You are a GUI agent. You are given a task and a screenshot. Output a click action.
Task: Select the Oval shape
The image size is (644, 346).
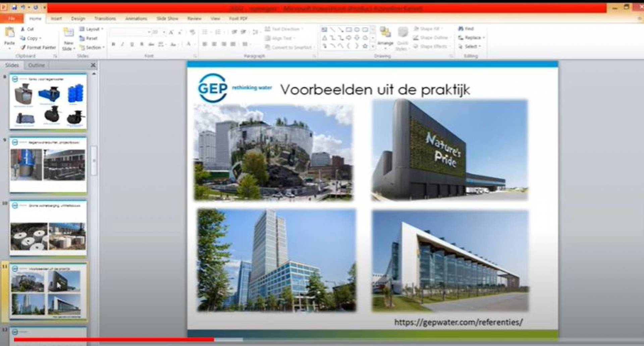click(357, 30)
